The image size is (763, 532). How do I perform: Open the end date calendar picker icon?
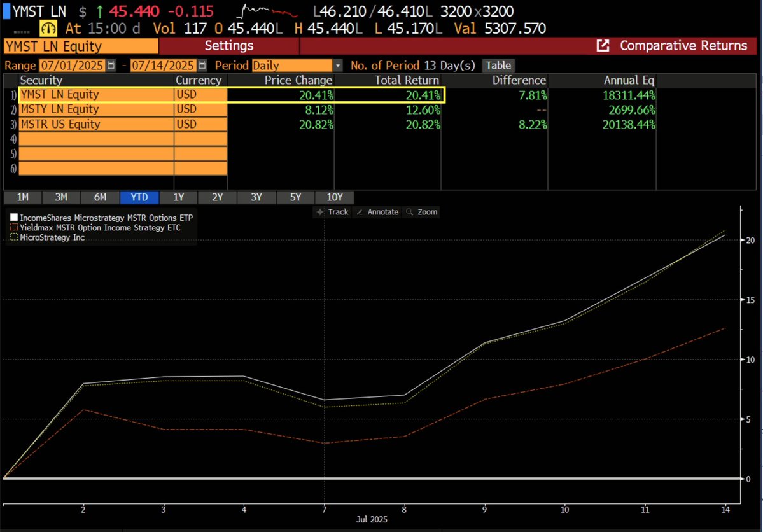coord(202,65)
